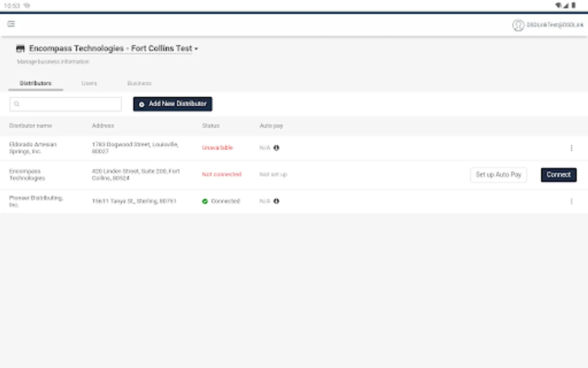The width and height of the screenshot is (588, 368).
Task: Select Eldorado Artesian Springs, Inc. row name
Action: pos(33,148)
